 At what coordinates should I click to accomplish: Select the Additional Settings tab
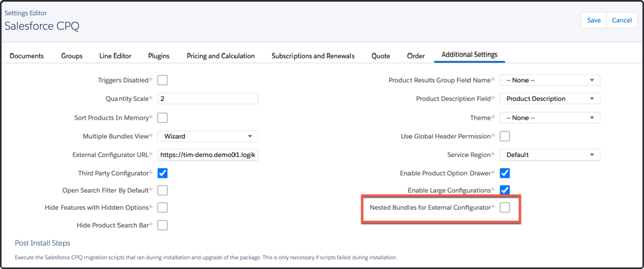pos(469,55)
